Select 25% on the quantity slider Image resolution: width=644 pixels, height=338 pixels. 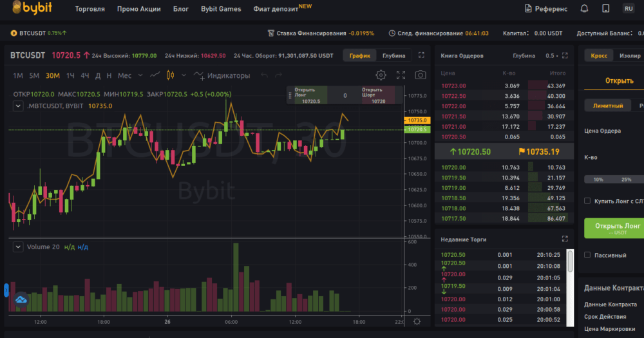tap(626, 179)
